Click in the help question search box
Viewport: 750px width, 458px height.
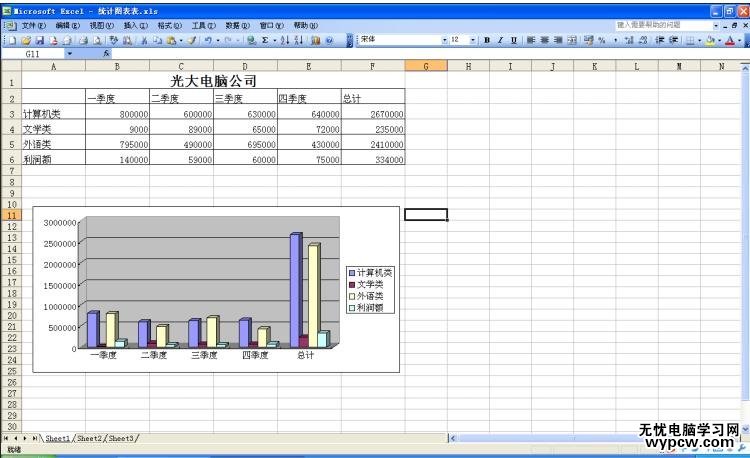tap(663, 25)
